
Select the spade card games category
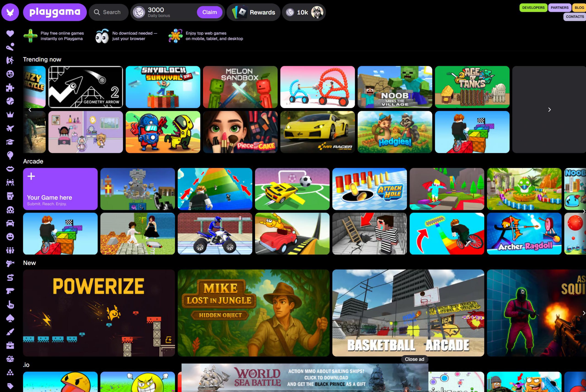[x=10, y=318]
